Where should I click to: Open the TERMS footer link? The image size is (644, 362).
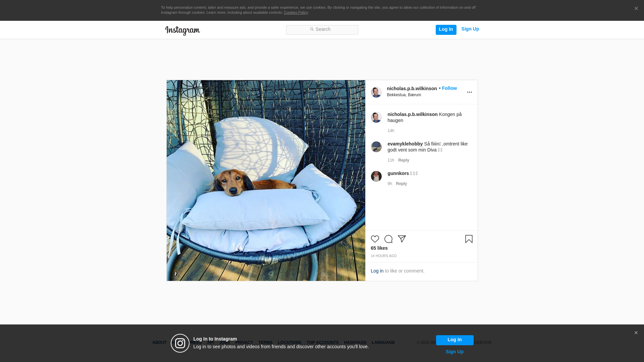[265, 343]
